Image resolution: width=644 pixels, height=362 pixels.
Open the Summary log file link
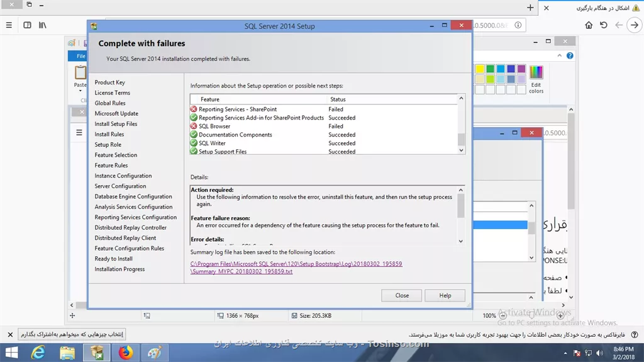pyautogui.click(x=296, y=268)
